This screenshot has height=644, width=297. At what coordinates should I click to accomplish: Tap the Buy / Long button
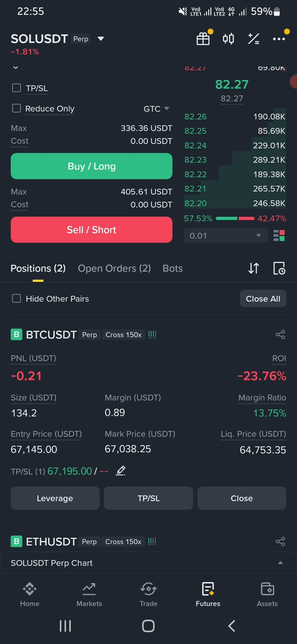(92, 166)
